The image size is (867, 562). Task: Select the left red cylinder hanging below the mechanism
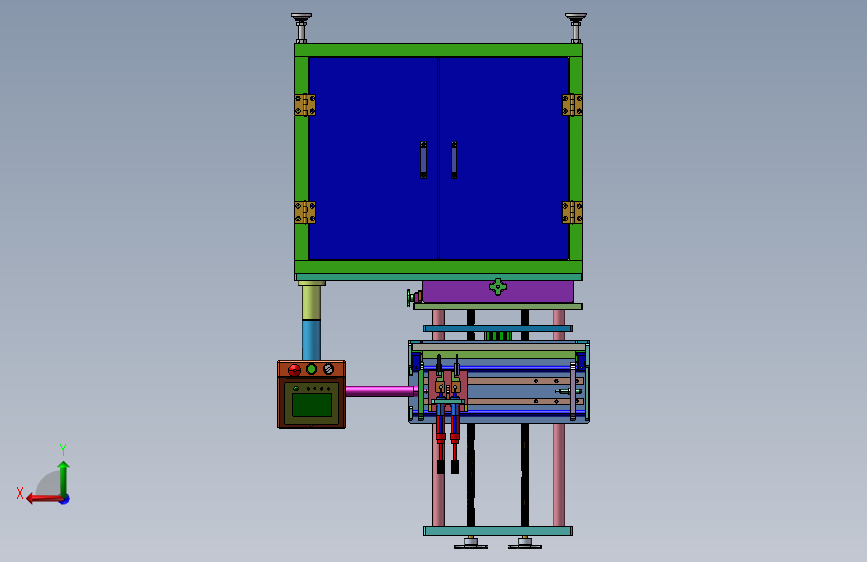pos(440,429)
